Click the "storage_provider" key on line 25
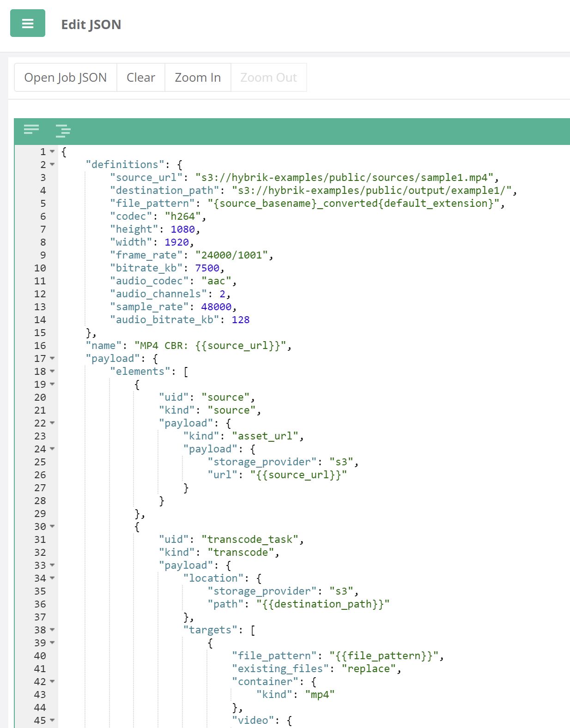 [261, 462]
